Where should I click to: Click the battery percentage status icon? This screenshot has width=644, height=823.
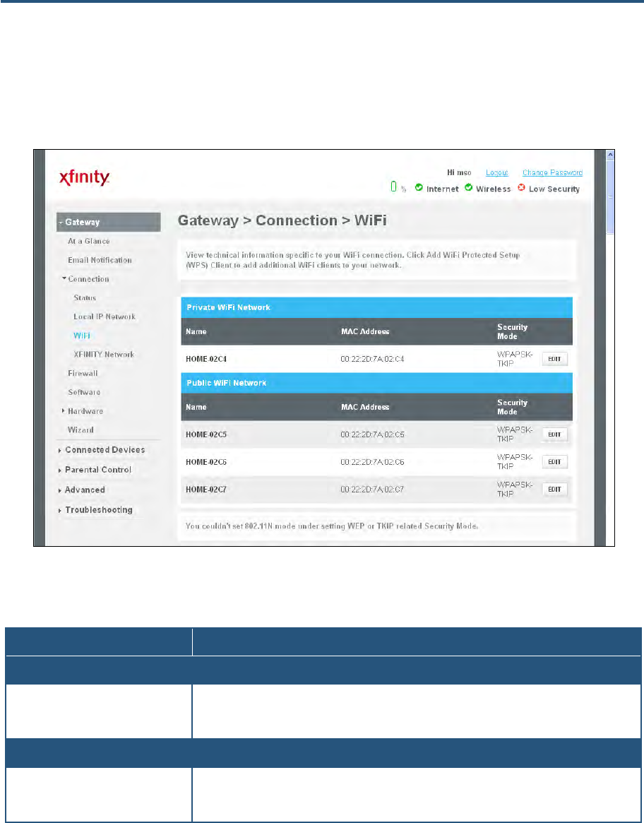point(393,187)
